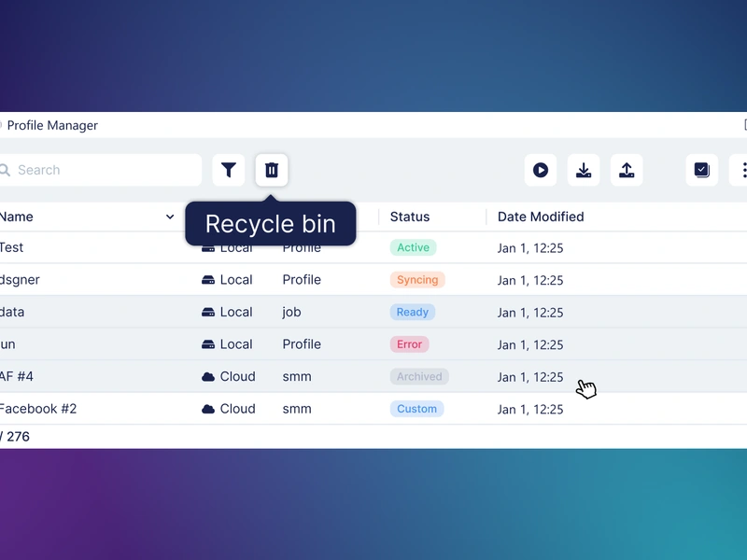Click the Status column header
The image size is (747, 560).
(410, 217)
